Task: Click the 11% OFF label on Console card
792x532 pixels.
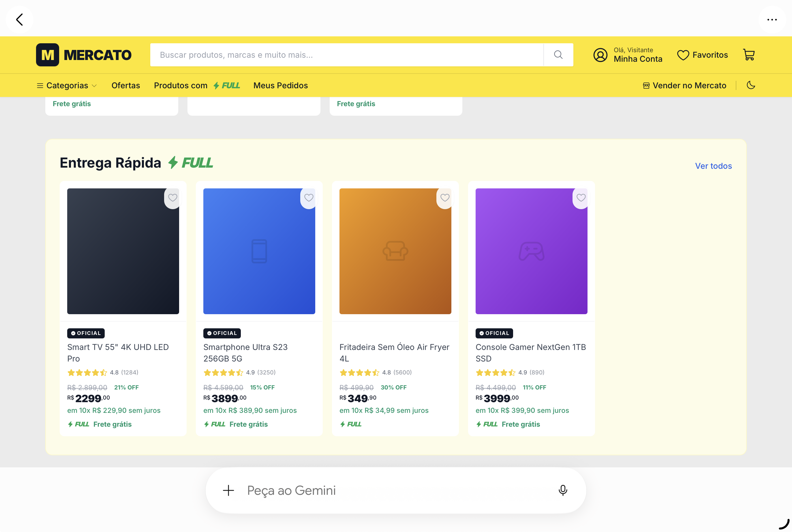Action: coord(534,387)
